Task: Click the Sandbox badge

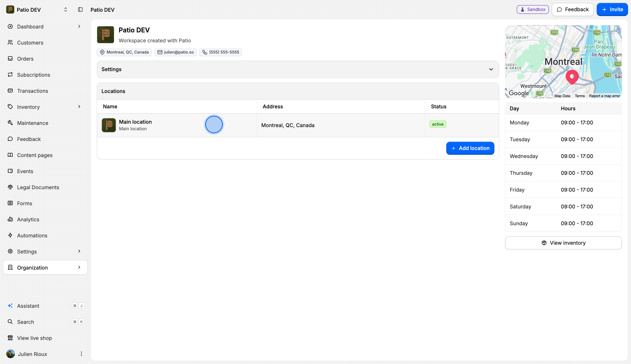Action: (x=533, y=9)
